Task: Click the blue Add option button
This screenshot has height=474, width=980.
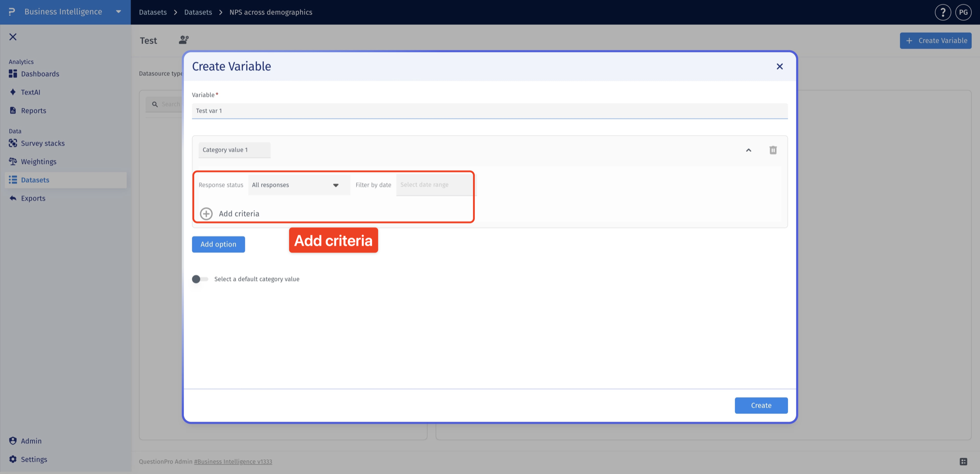Action: point(218,244)
